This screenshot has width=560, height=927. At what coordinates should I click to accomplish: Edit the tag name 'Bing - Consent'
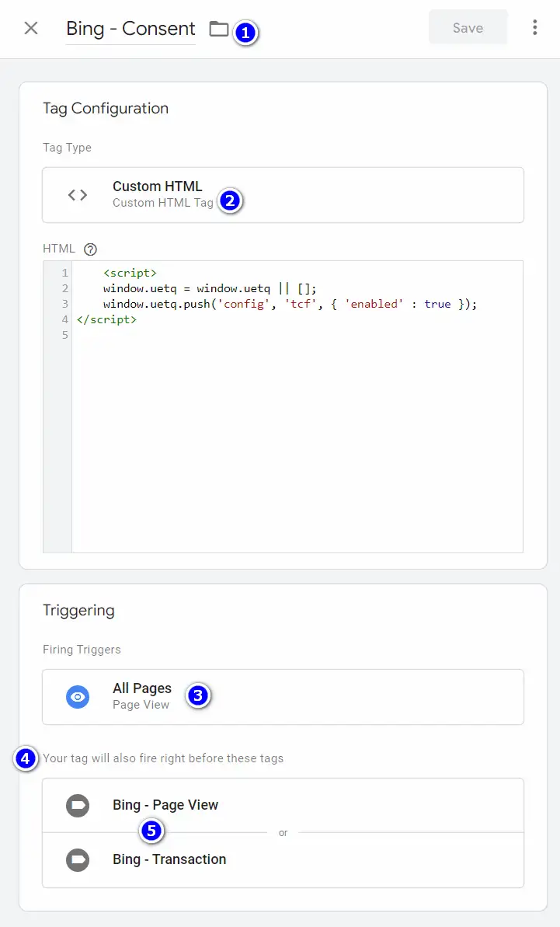tap(130, 29)
